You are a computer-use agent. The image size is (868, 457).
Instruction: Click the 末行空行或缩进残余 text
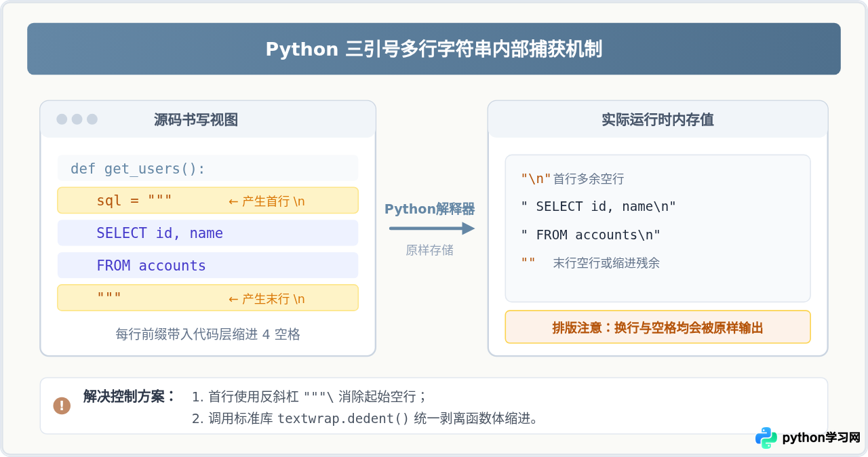pyautogui.click(x=606, y=263)
